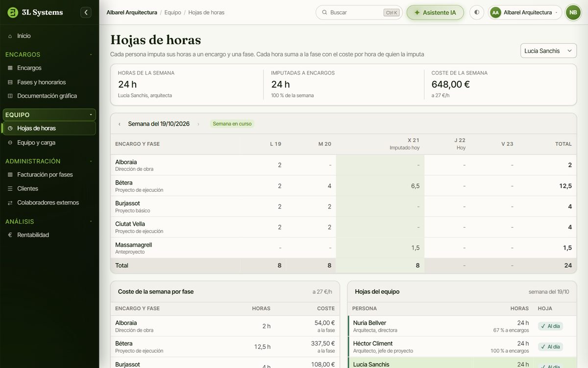Click Alboraia cost 54,00 € in phase table
The image size is (588, 368).
point(324,323)
